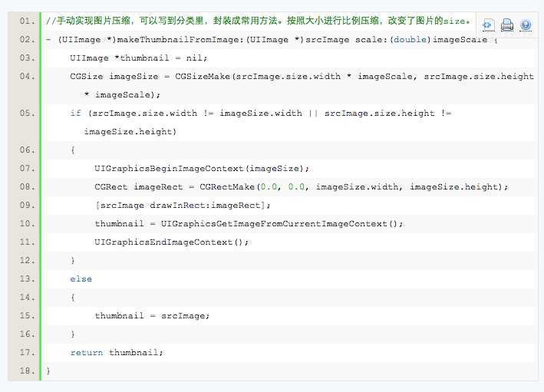
Task: Click line number 17.
Action: pos(27,352)
